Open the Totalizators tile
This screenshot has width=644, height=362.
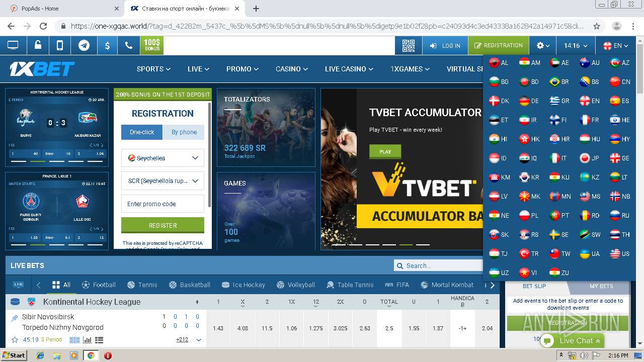[266, 127]
